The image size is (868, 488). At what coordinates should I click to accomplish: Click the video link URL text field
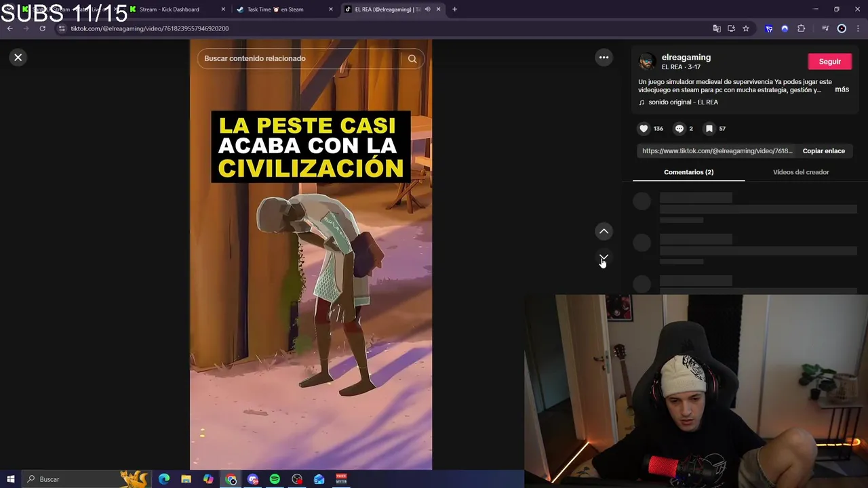(717, 151)
